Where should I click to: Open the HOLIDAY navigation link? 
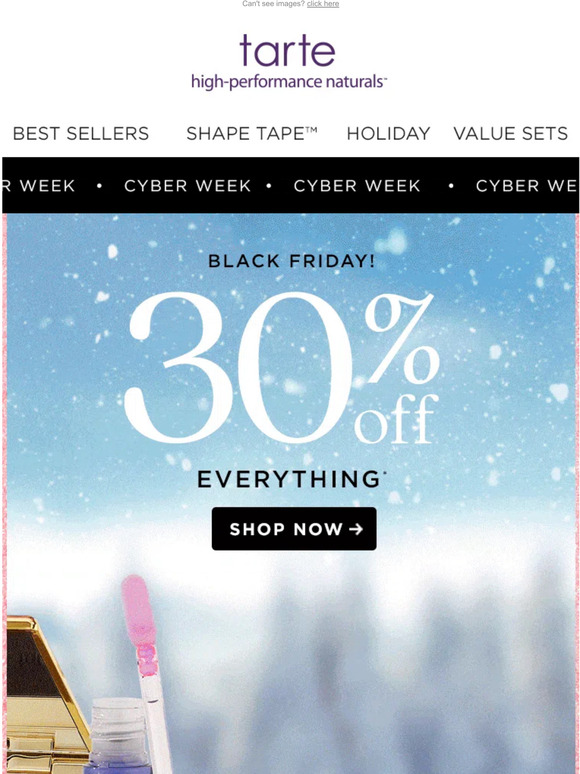(388, 133)
